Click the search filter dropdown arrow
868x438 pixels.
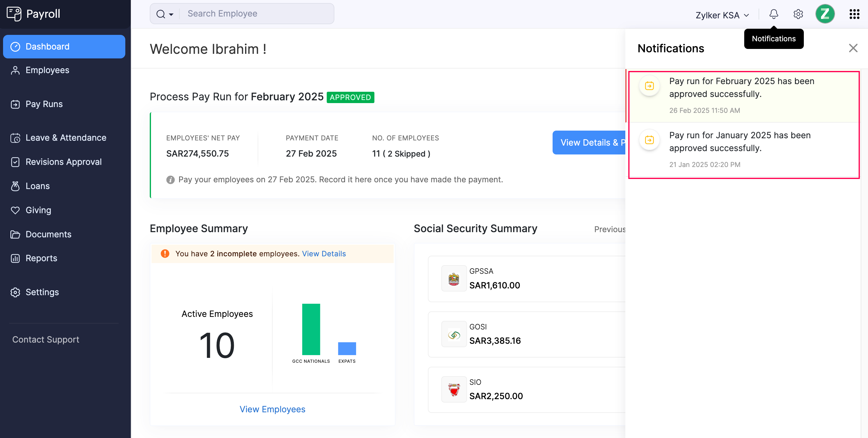171,14
